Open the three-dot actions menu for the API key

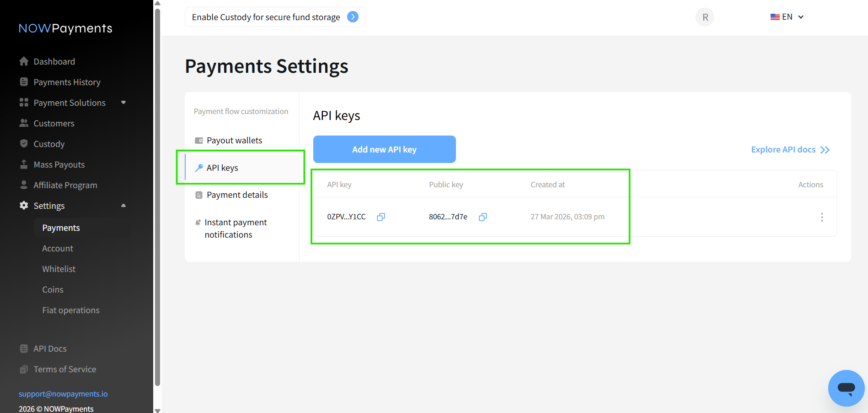822,217
